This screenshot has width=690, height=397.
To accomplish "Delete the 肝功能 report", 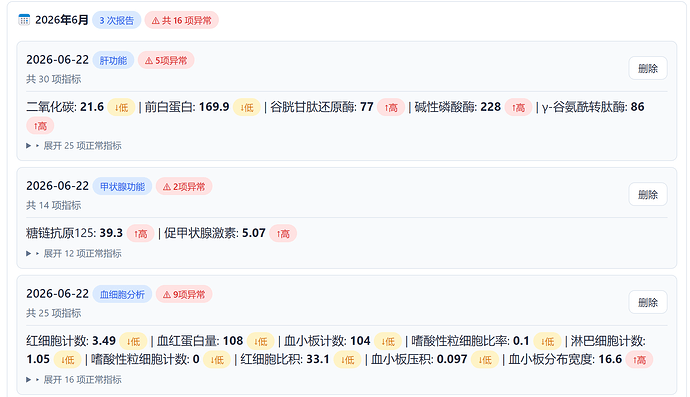I will coord(648,68).
